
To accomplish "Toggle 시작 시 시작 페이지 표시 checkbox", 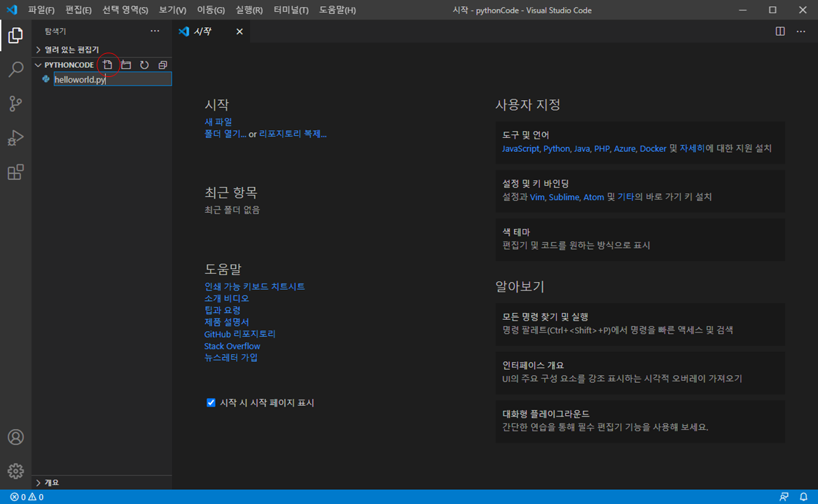I will coord(211,402).
